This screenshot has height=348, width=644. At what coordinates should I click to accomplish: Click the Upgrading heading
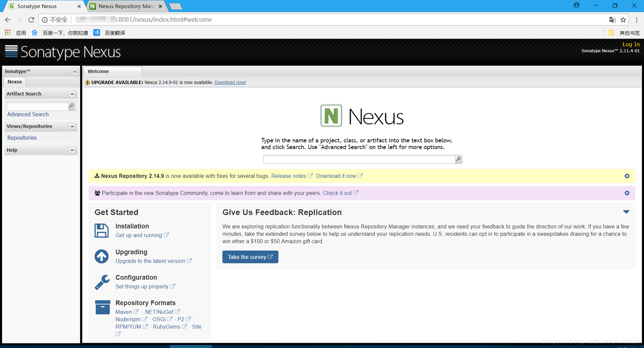click(x=131, y=252)
